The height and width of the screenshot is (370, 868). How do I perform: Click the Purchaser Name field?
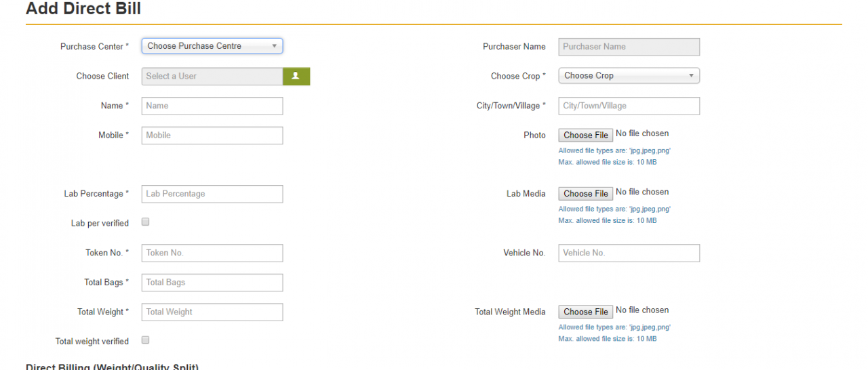click(x=629, y=47)
